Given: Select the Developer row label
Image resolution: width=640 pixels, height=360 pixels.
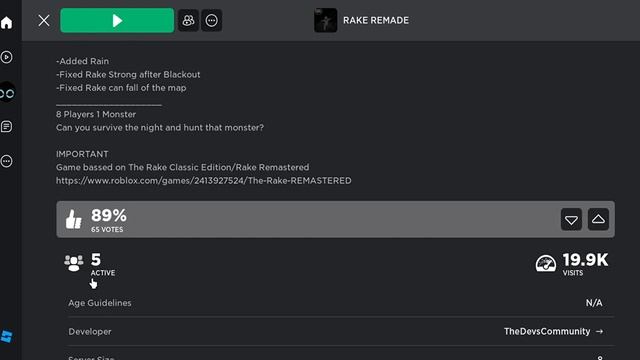Looking at the screenshot, I should click(x=90, y=331).
